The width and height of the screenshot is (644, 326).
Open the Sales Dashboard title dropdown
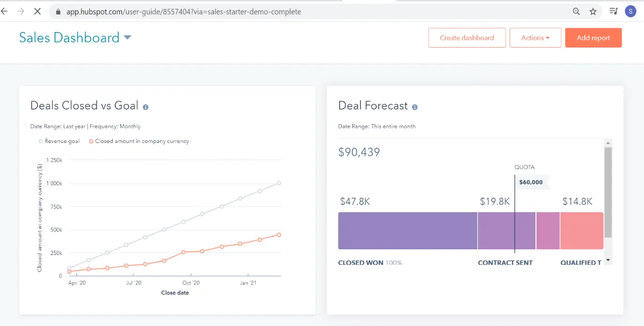(127, 37)
